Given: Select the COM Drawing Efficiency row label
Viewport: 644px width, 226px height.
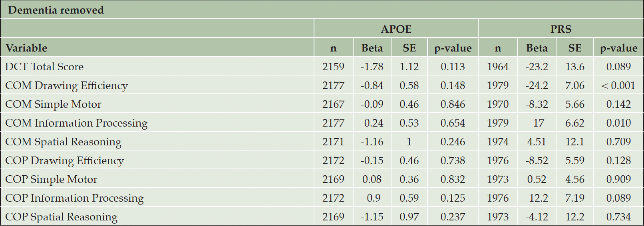Looking at the screenshot, I should [x=66, y=86].
